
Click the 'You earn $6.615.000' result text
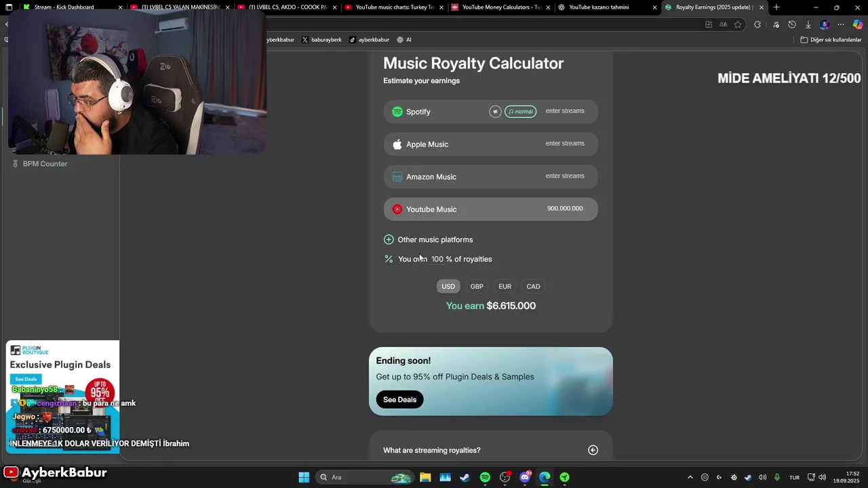point(491,306)
